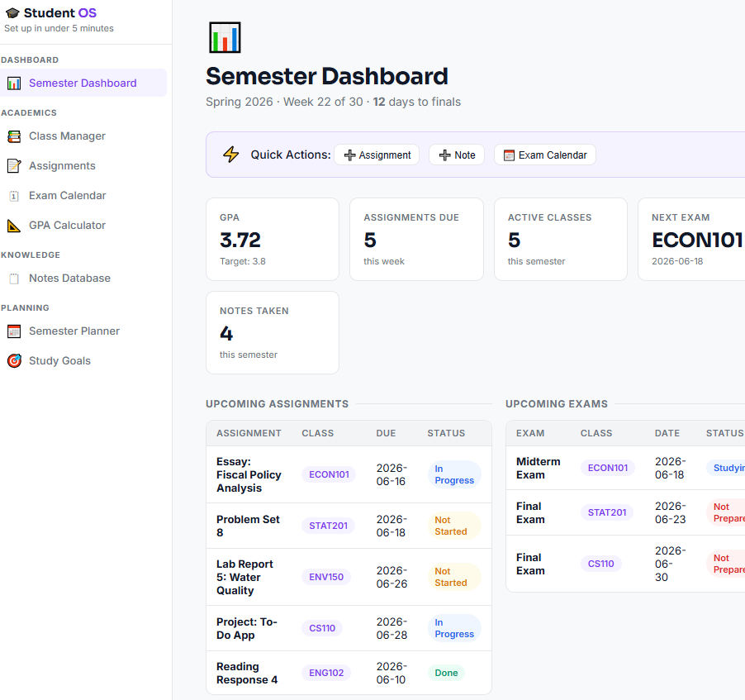
Task: Open Study Goals page
Action: tap(83, 361)
